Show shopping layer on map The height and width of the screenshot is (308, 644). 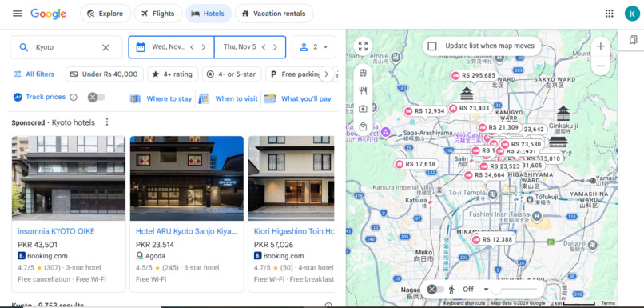[363, 126]
